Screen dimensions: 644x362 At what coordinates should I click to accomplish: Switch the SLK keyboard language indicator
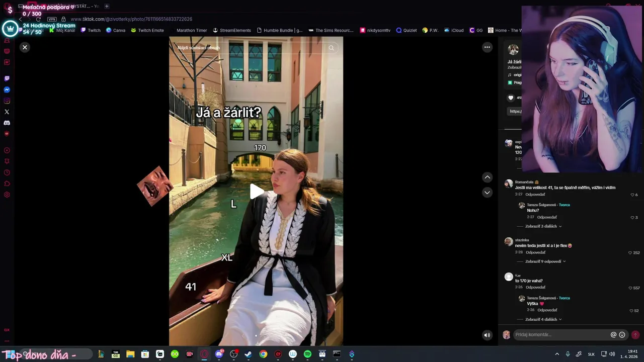click(x=591, y=354)
